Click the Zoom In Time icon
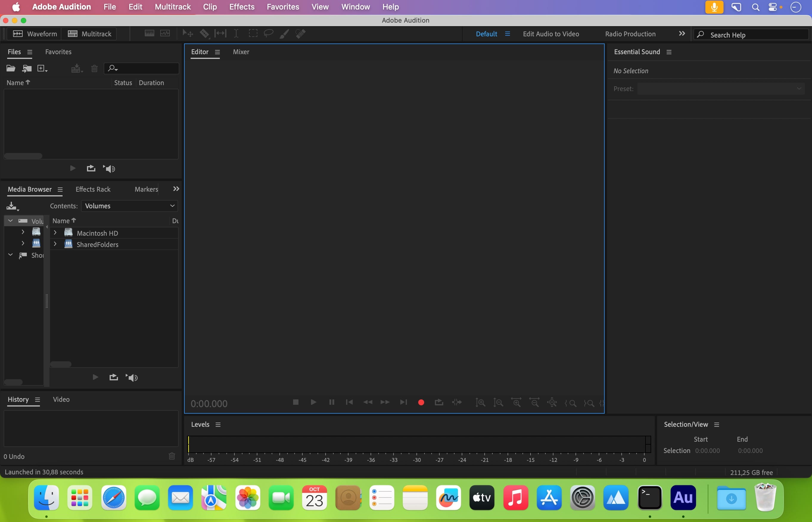Screen dimensions: 812x522 (x=516, y=403)
